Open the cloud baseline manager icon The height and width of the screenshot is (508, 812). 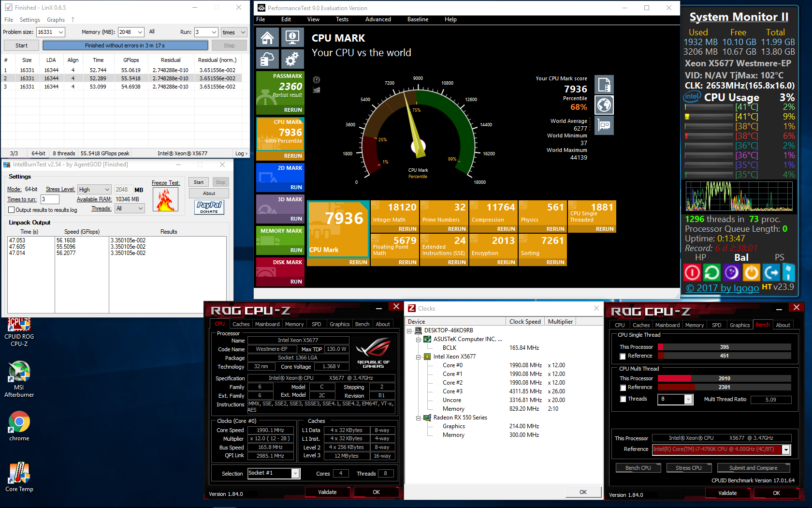pos(267,59)
